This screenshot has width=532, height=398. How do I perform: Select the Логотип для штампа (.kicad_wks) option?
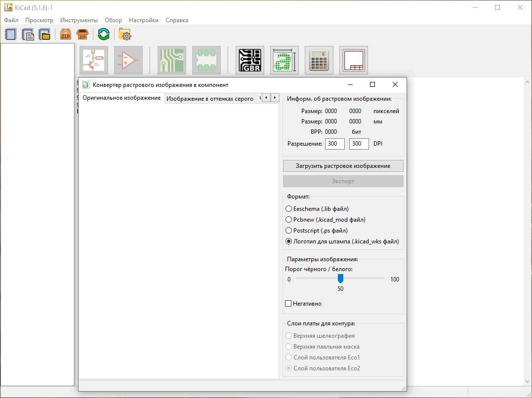[x=342, y=241]
